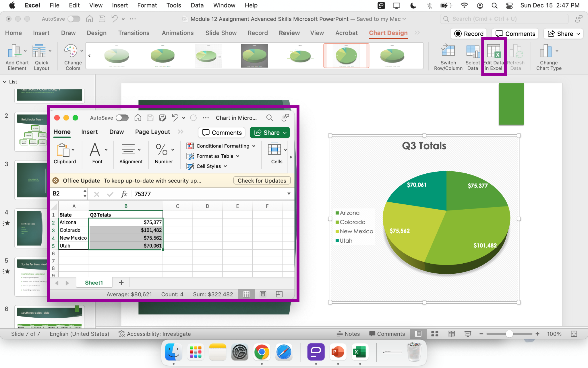This screenshot has height=368, width=588.
Task: Click Insert Function fx icon
Action: pyautogui.click(x=124, y=194)
